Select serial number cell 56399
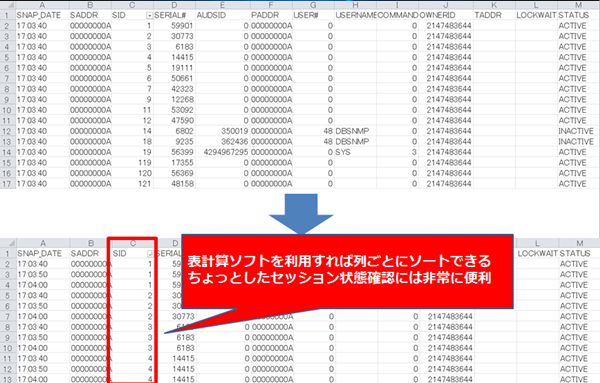The image size is (600, 383). 174,152
